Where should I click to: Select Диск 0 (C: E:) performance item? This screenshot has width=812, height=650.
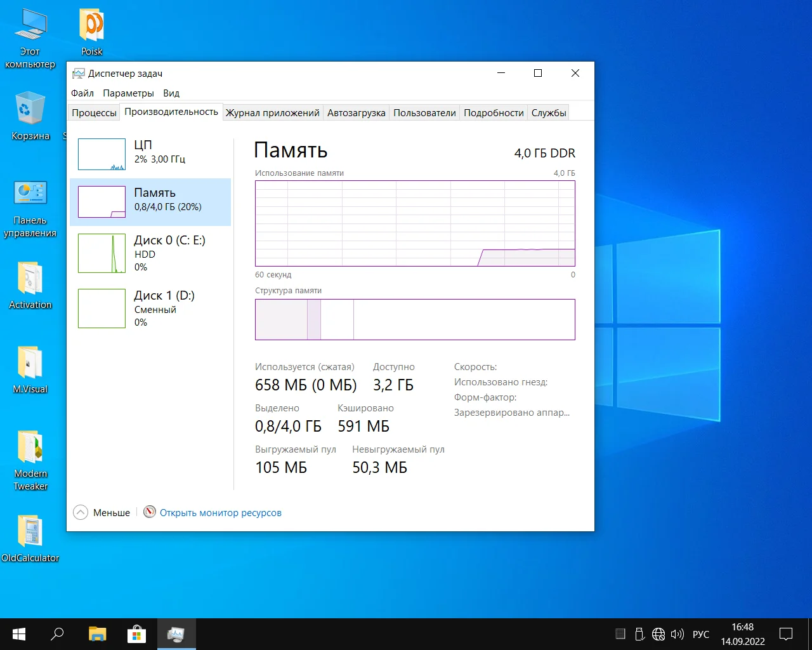150,253
